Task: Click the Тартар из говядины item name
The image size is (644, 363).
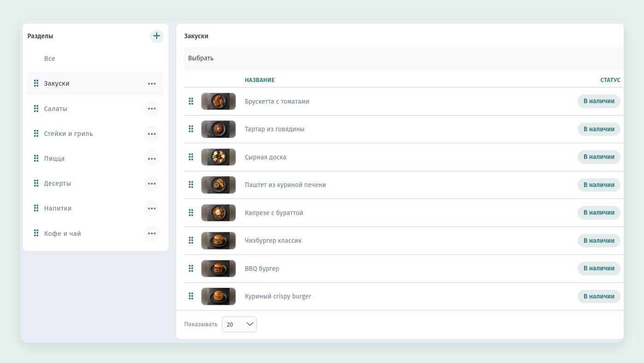Action: tap(275, 129)
